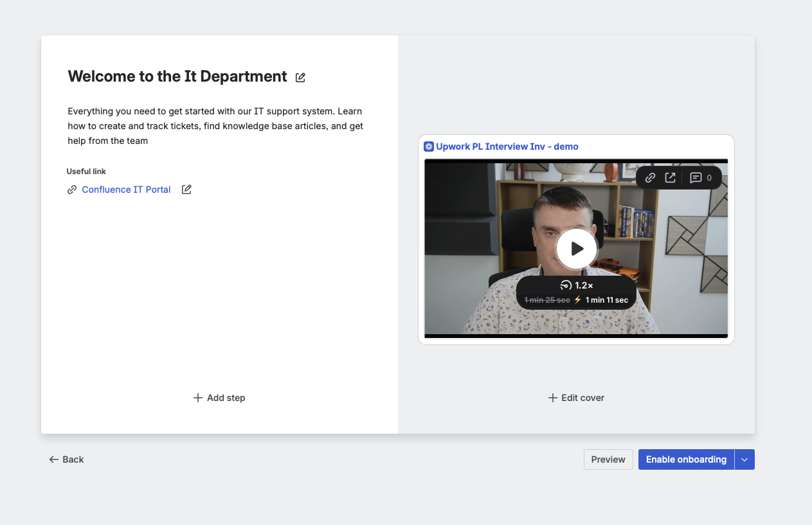This screenshot has width=812, height=525.
Task: Go Back to the previous page
Action: click(x=67, y=459)
